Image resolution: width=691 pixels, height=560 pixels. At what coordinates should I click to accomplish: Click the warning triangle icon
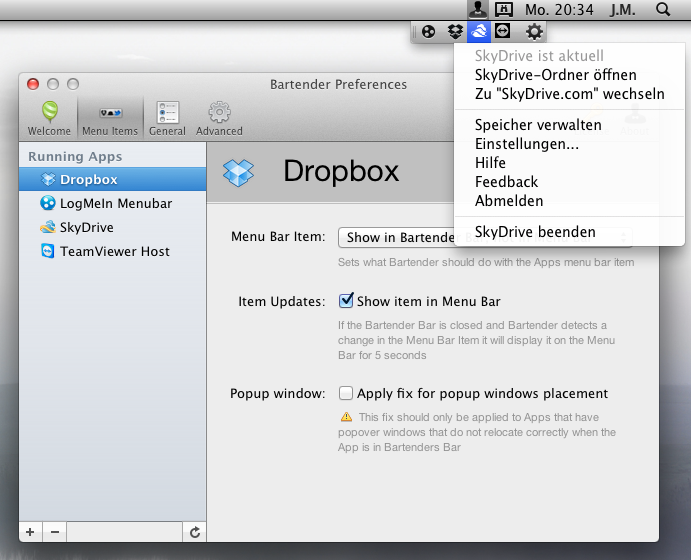[x=346, y=417]
